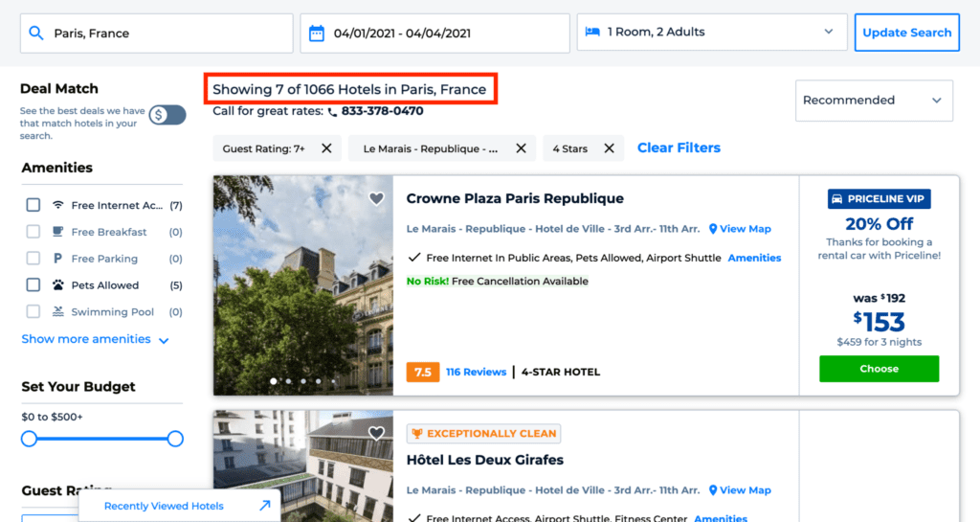The image size is (980, 522).
Task: Click the Crowne Plaza hotel photo
Action: click(302, 287)
